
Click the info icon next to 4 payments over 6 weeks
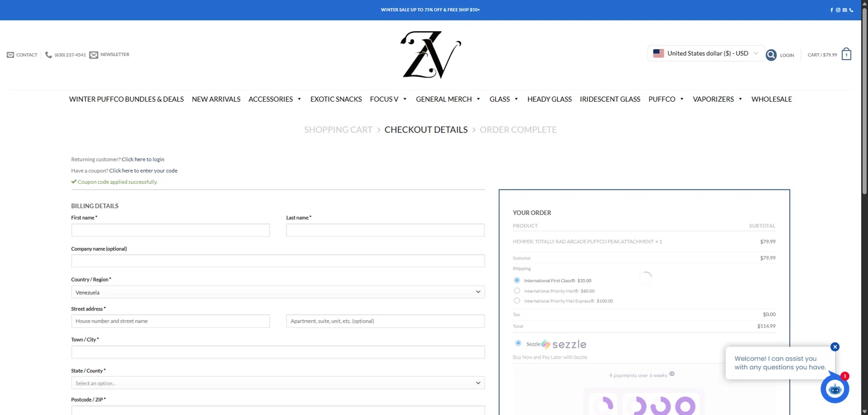(672, 374)
